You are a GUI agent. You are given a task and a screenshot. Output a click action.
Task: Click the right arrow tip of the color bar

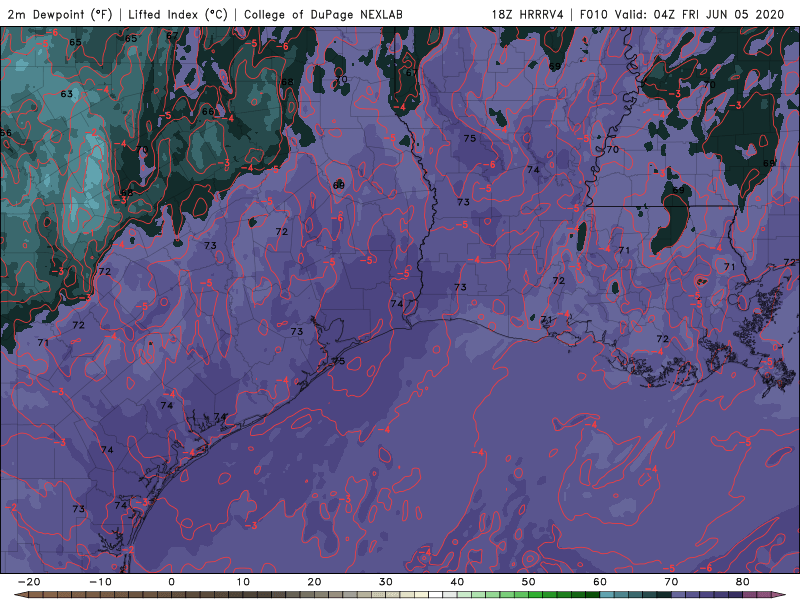[779, 594]
